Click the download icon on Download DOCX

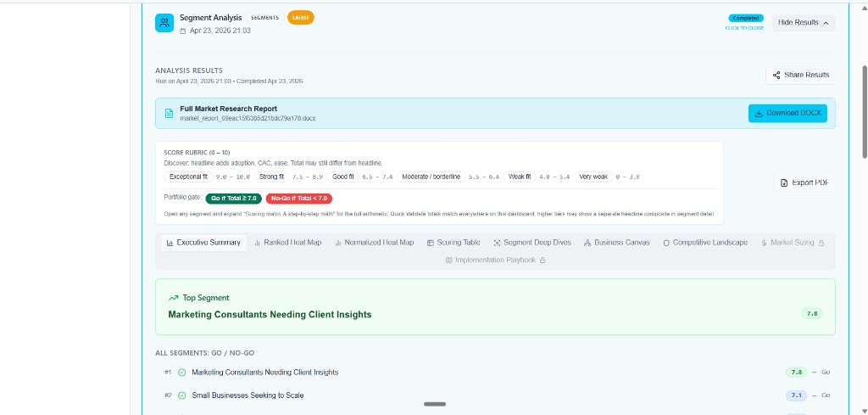(759, 113)
